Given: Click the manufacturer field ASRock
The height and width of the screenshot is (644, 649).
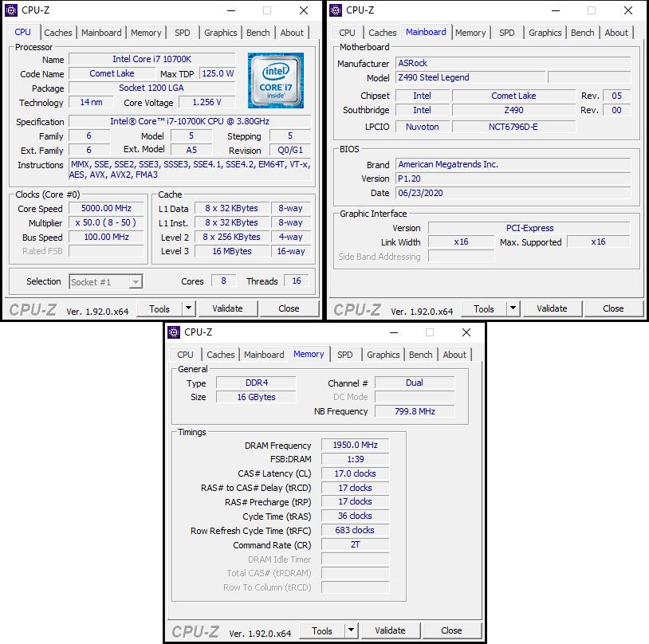Looking at the screenshot, I should (513, 63).
